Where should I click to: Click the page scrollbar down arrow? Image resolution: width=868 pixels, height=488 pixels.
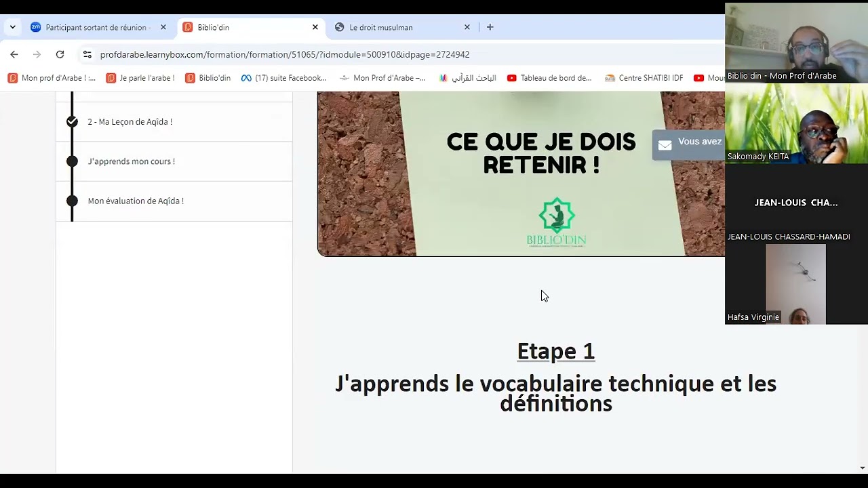862,468
